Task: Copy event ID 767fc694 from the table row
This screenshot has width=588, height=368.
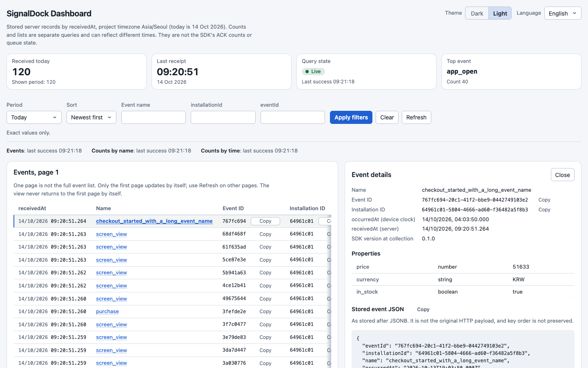Action: coord(265,221)
